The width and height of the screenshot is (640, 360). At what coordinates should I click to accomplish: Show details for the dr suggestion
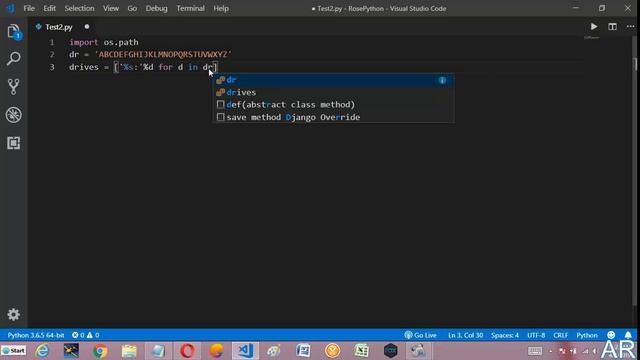coord(442,80)
